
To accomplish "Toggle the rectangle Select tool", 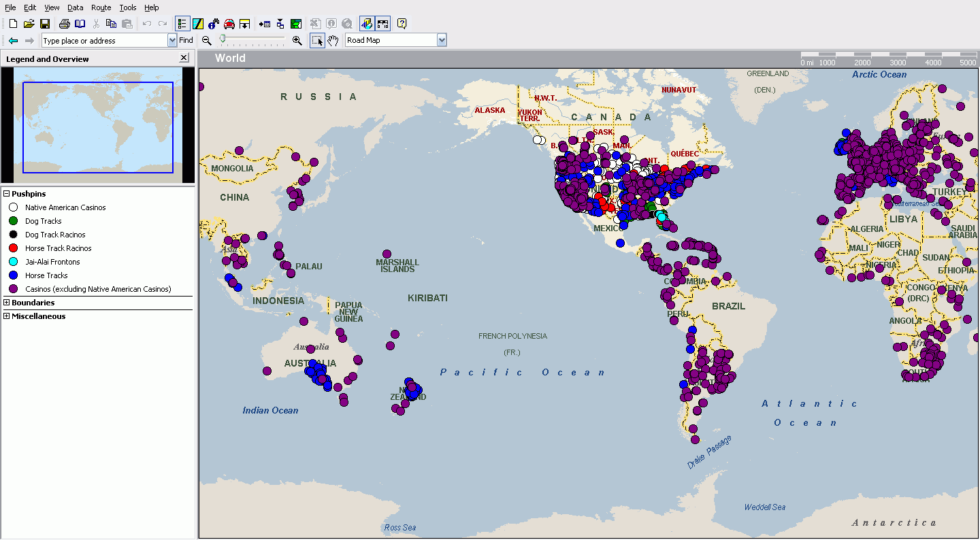I will pyautogui.click(x=317, y=41).
